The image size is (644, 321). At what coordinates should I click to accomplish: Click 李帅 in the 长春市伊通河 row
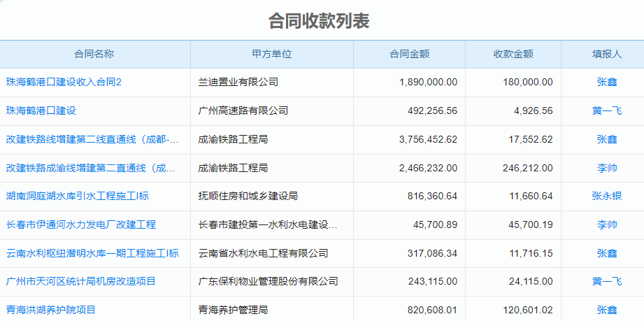pyautogui.click(x=606, y=224)
